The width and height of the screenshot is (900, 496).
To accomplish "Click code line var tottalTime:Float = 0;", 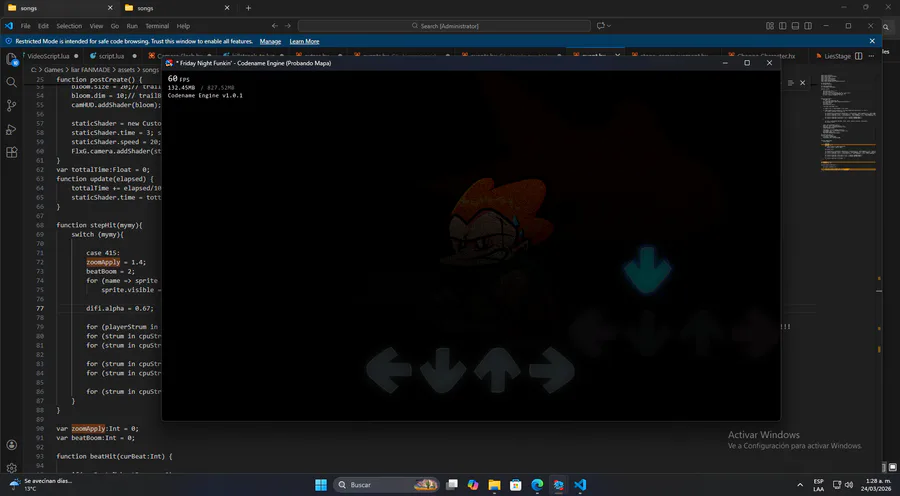I will pos(103,169).
